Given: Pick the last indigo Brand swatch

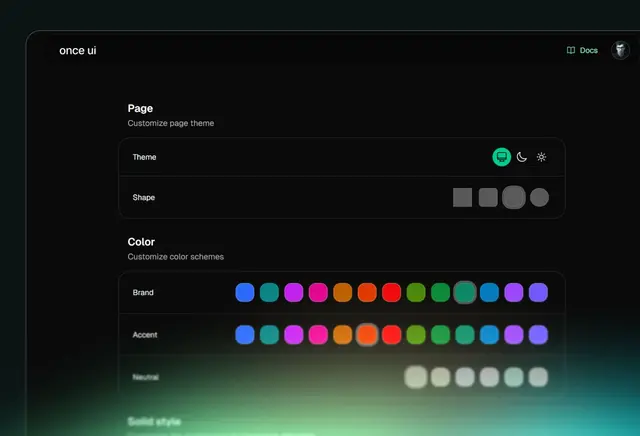Looking at the screenshot, I should [x=538, y=292].
